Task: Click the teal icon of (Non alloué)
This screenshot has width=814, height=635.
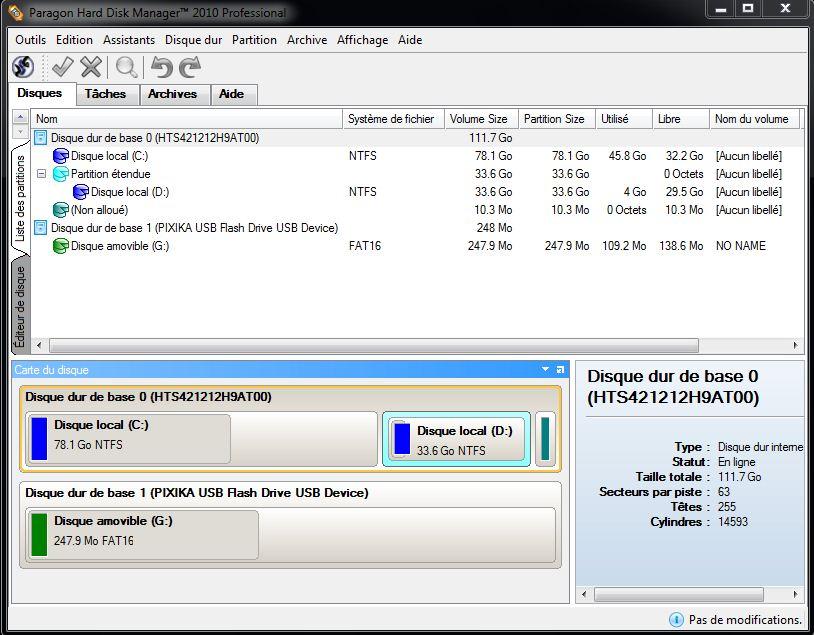Action: pyautogui.click(x=61, y=210)
